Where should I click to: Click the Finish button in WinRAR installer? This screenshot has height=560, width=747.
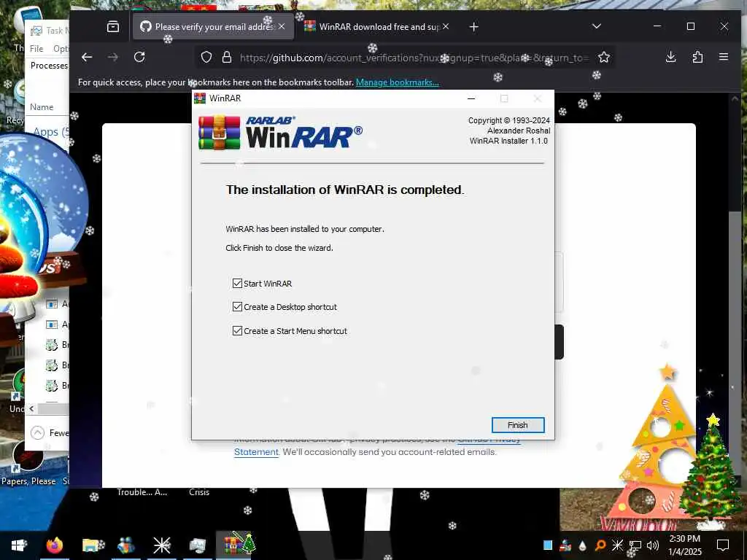click(x=517, y=425)
